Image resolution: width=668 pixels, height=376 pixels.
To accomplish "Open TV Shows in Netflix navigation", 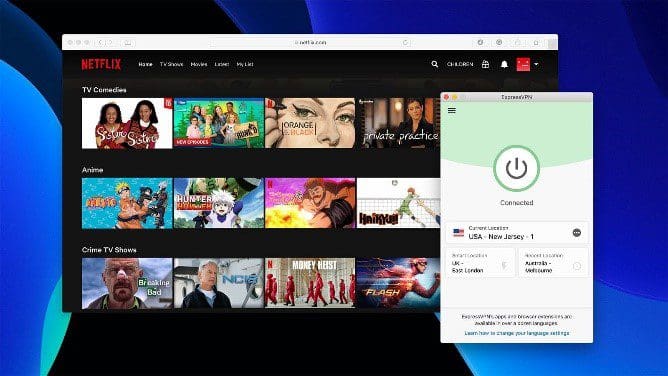I will tap(171, 64).
